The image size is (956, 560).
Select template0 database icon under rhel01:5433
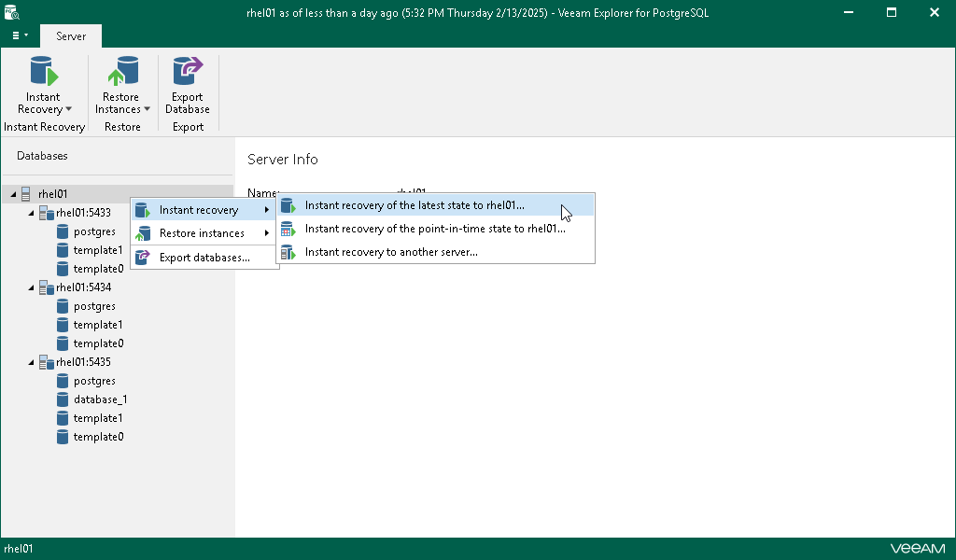tap(63, 269)
